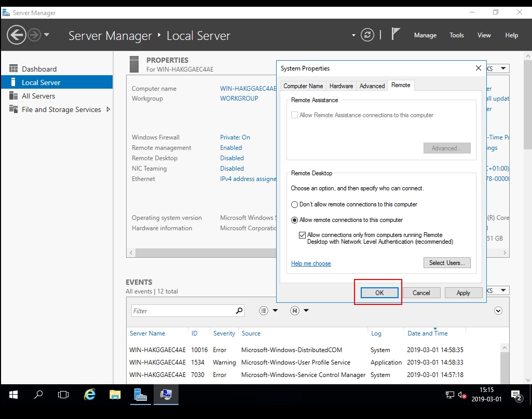
Task: Open the Tools menu
Action: pyautogui.click(x=456, y=35)
